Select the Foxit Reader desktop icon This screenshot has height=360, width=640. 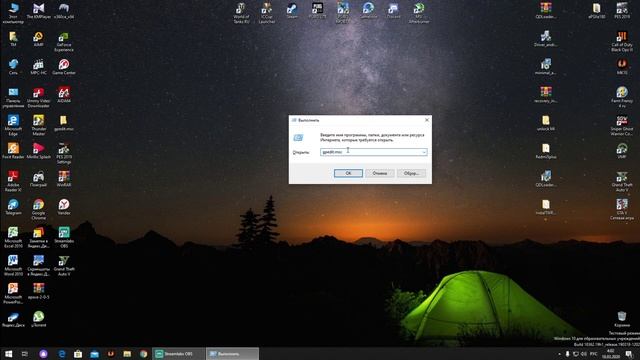13,151
